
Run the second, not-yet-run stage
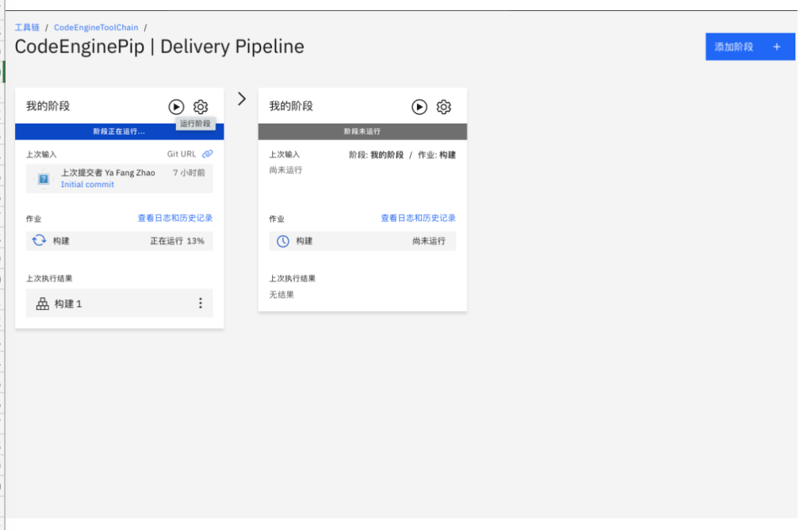tap(419, 107)
